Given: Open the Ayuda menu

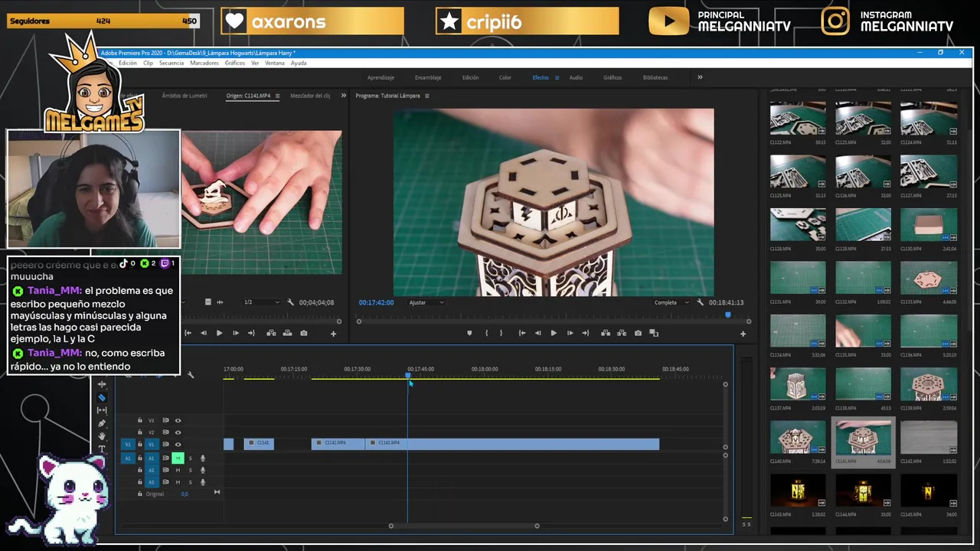Looking at the screenshot, I should click(x=299, y=63).
